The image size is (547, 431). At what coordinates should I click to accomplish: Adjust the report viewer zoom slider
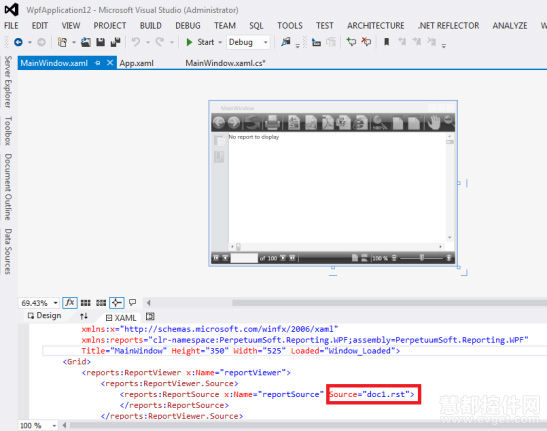tap(422, 258)
